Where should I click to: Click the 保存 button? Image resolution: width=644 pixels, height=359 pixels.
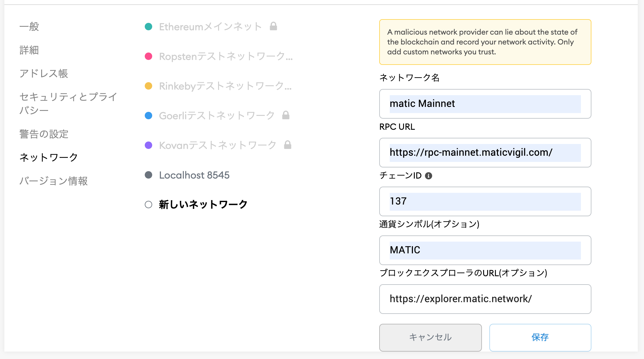(x=540, y=337)
